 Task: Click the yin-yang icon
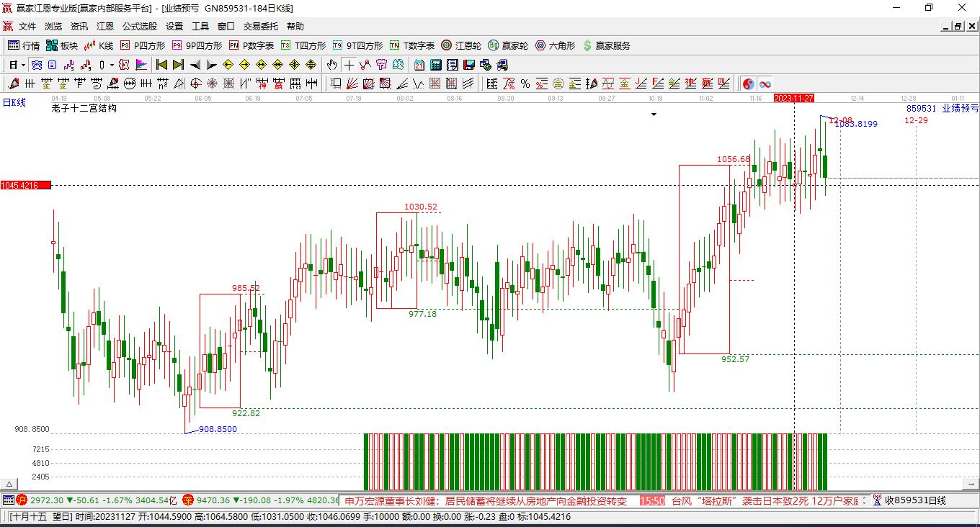748,84
